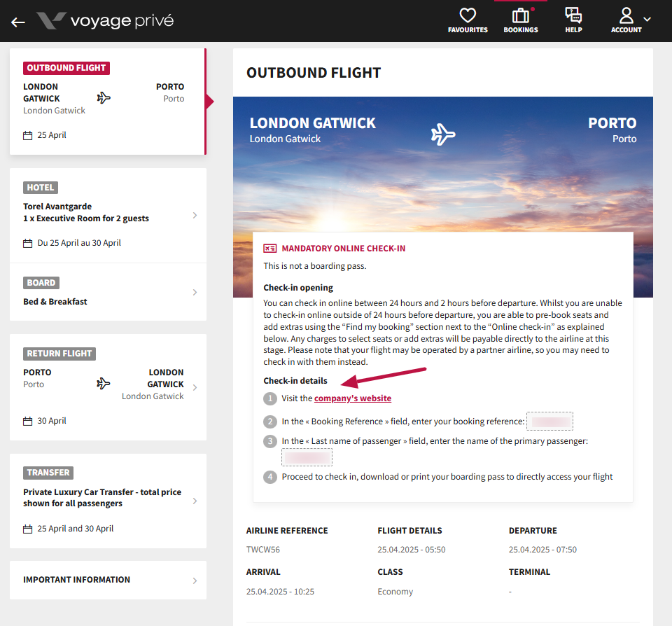Open Favourites via the heart icon
Viewport: 672px width, 626px height.
tap(468, 16)
